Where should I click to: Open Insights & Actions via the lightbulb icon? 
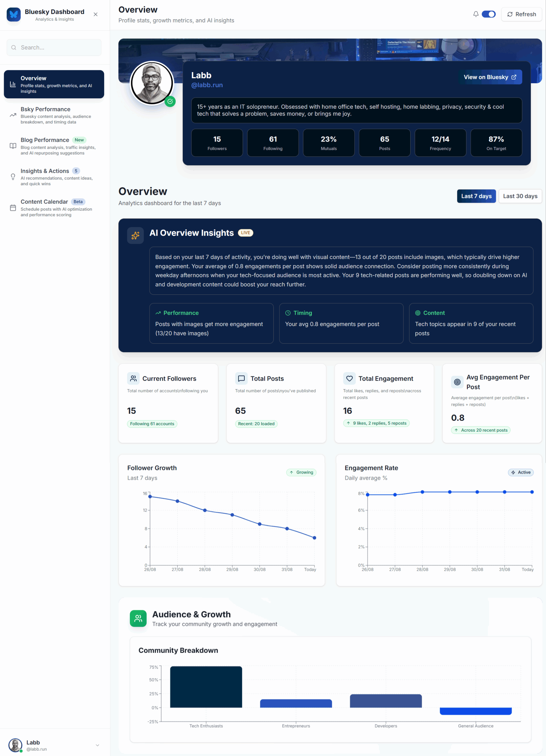click(x=13, y=177)
